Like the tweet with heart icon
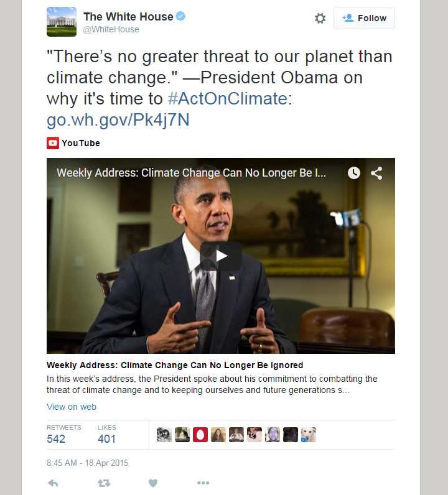 click(153, 483)
